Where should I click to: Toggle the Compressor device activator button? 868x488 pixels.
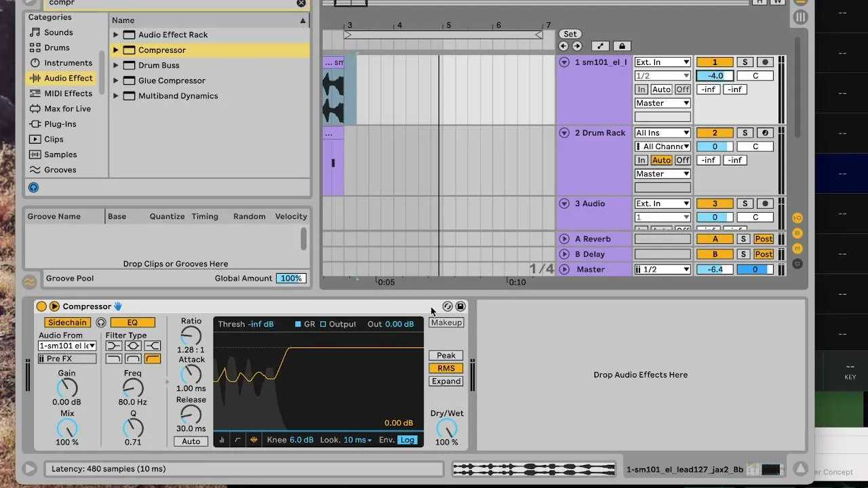tap(41, 306)
